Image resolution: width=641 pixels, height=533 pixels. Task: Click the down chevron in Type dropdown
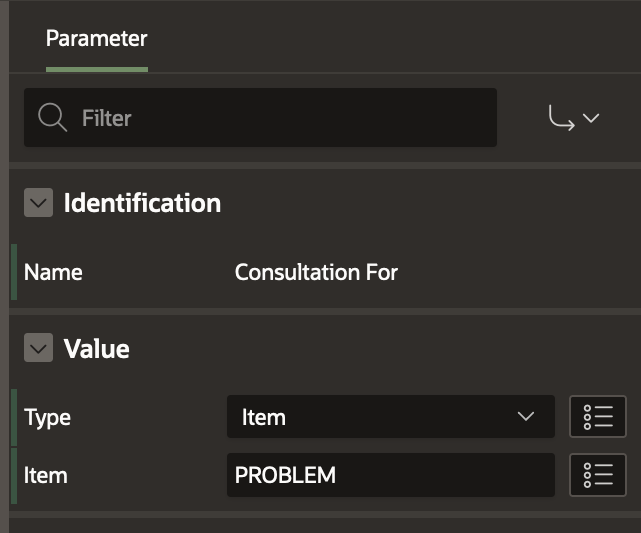point(526,417)
